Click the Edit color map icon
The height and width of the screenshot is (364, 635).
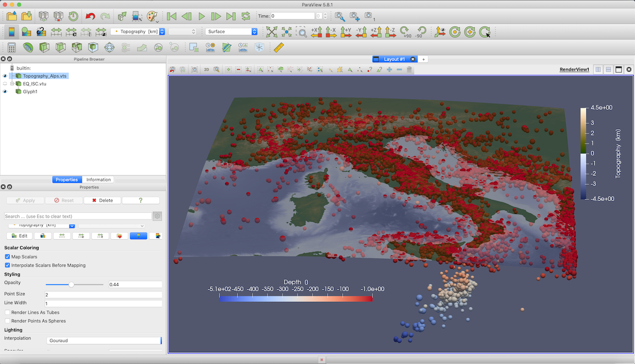click(26, 31)
